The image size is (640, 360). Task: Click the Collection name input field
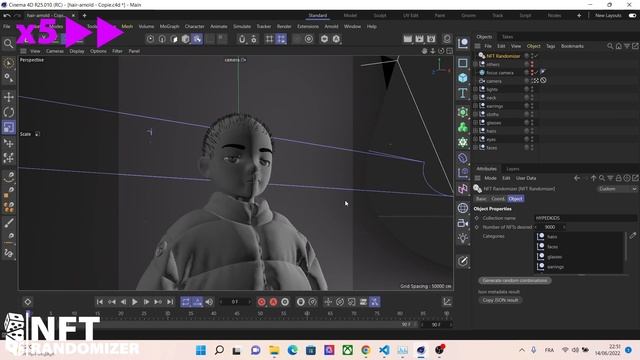[x=585, y=218]
